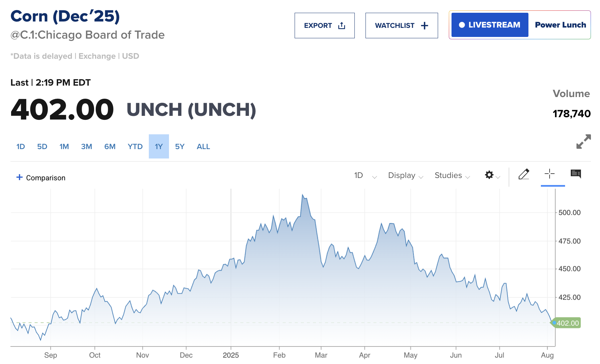Expand the 1D interval dropdown
Image resolution: width=600 pixels, height=364 pixels.
click(365, 176)
